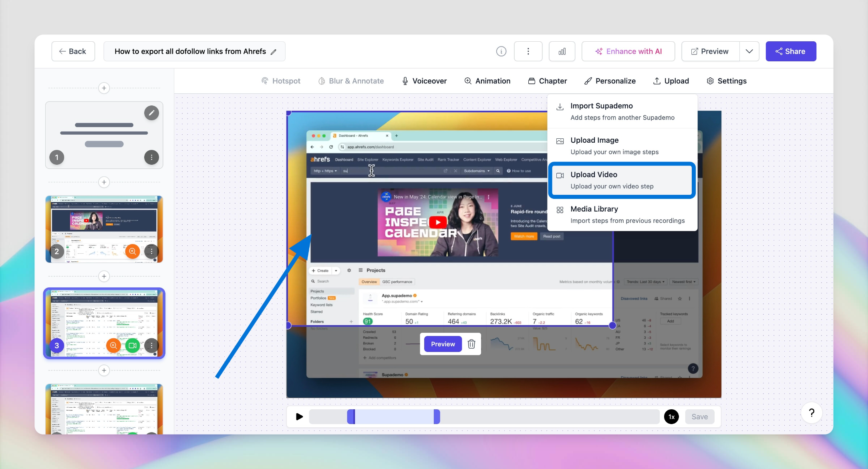This screenshot has height=469, width=868.
Task: Open the analytics bar chart icon
Action: tap(562, 51)
